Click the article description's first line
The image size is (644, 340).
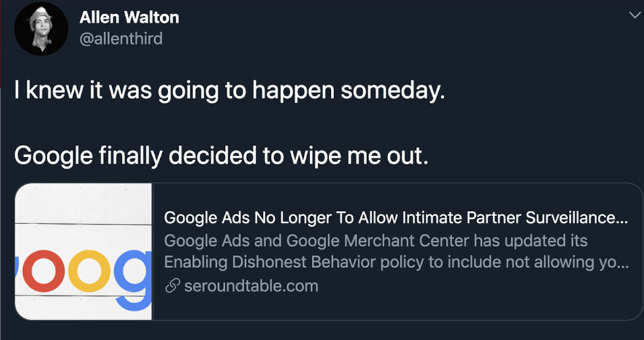pyautogui.click(x=375, y=240)
